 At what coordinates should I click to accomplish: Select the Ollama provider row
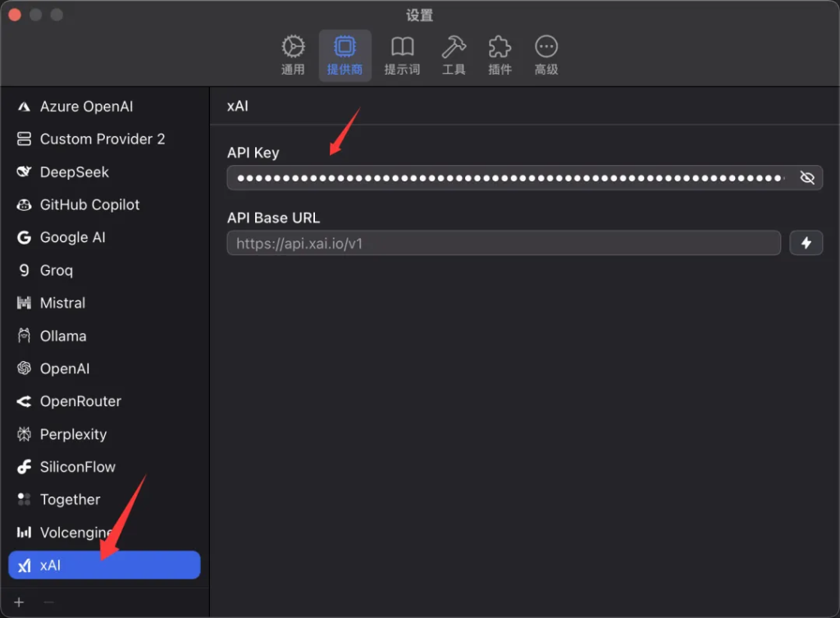coord(104,336)
